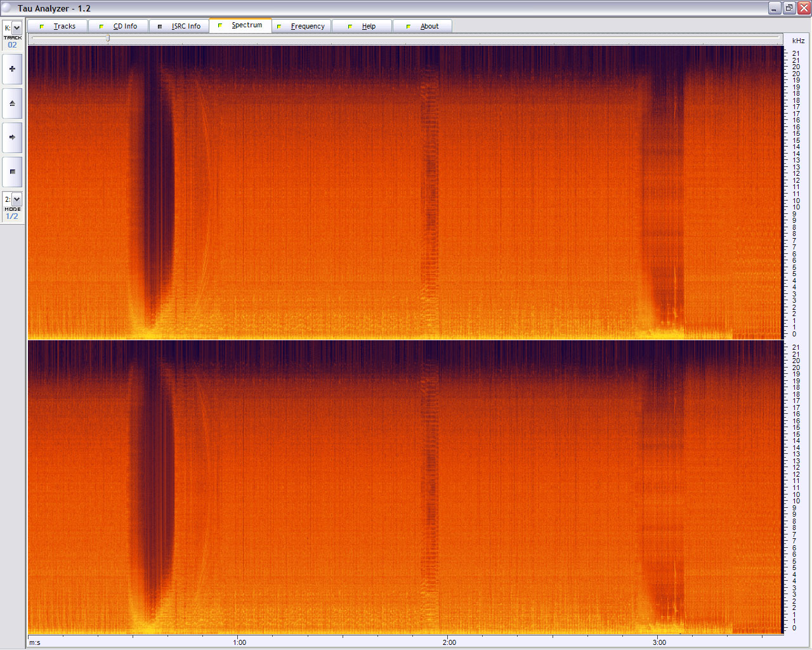
Task: Click the 1:00 mark on time axis
Action: (x=239, y=642)
